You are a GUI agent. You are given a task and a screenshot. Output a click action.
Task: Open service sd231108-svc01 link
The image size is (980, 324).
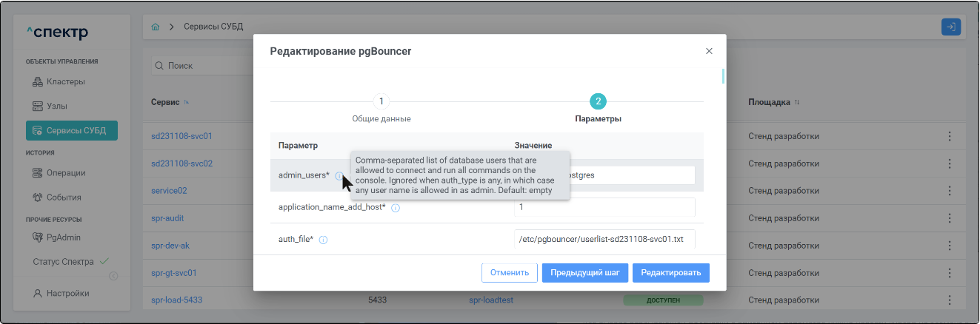181,137
